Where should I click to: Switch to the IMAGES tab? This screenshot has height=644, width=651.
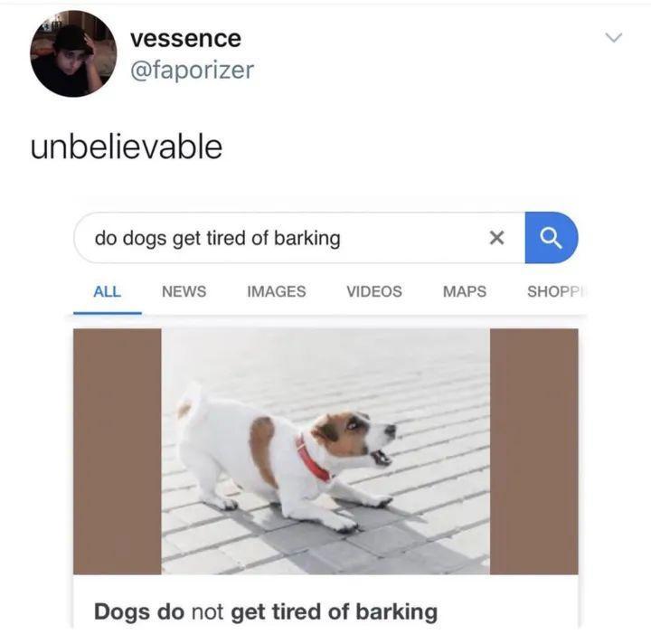[277, 291]
